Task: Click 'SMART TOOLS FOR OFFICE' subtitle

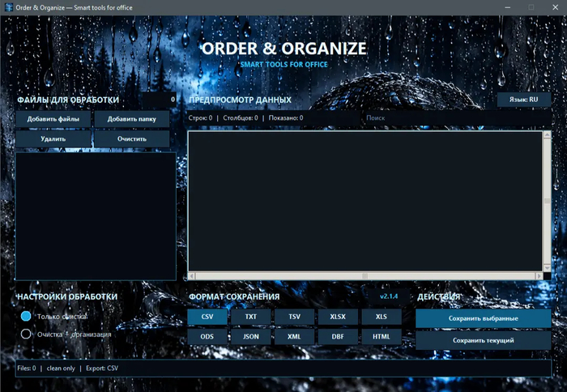Action: [x=284, y=64]
